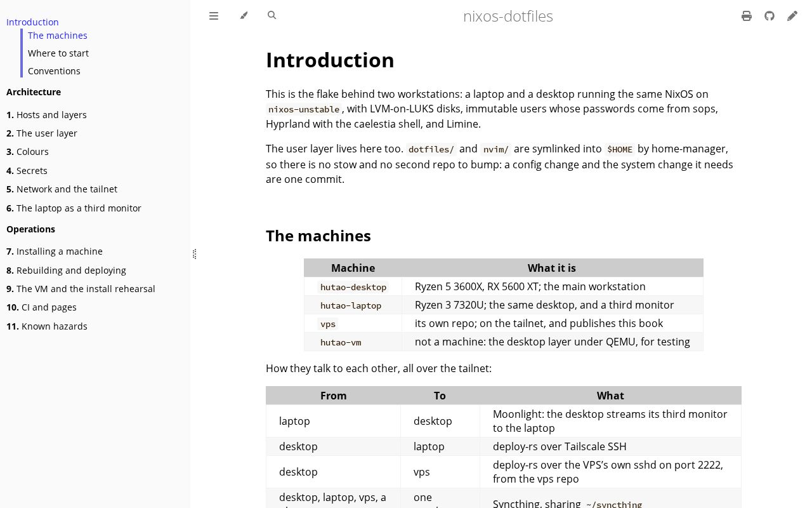Go to Where to start section
The width and height of the screenshot is (812, 508).
coord(58,53)
